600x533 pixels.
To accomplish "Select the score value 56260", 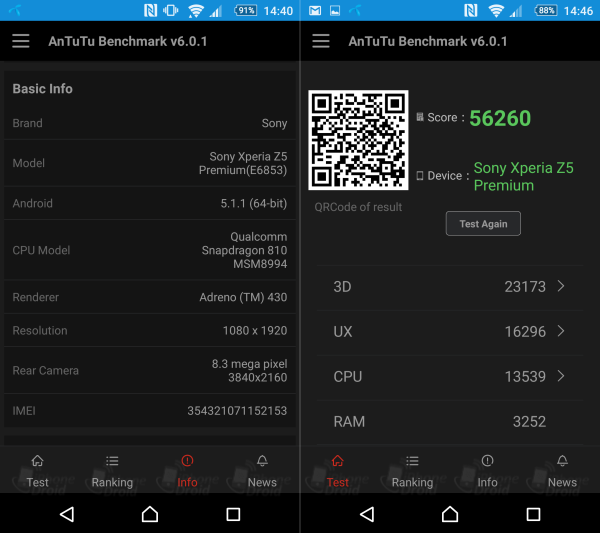I will click(x=500, y=118).
